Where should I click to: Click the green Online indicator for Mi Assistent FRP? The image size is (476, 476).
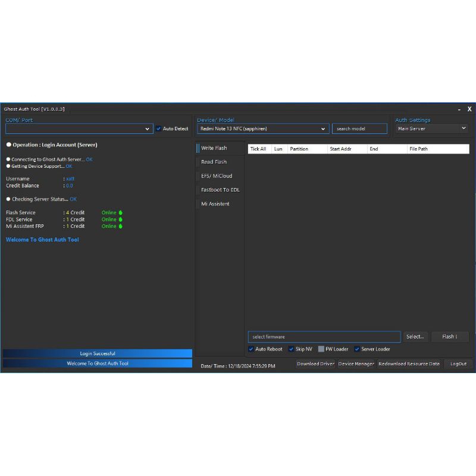point(112,226)
